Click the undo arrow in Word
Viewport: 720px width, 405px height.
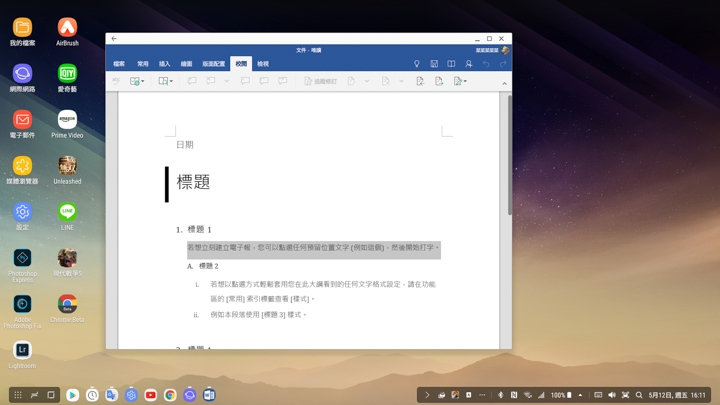(x=486, y=64)
